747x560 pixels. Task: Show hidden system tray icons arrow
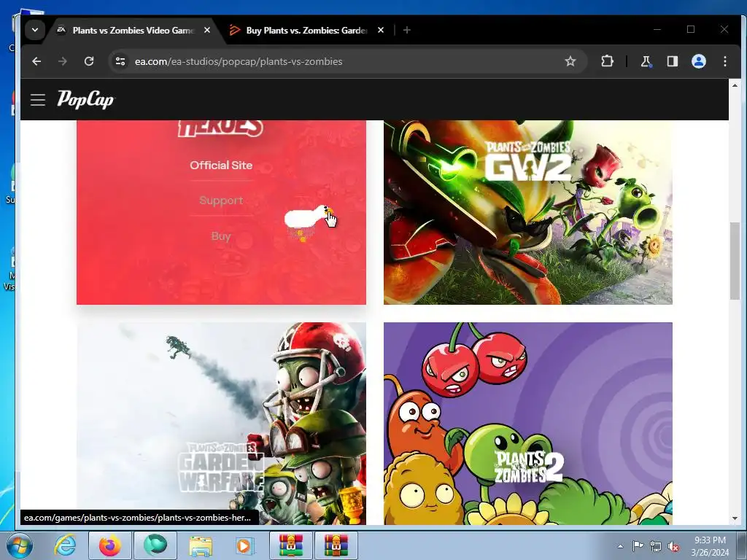[620, 546]
